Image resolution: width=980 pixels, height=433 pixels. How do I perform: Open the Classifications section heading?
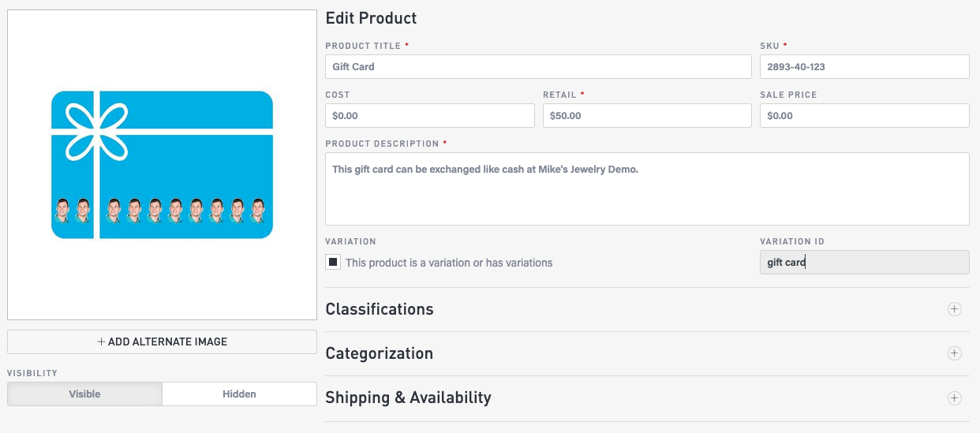point(380,309)
